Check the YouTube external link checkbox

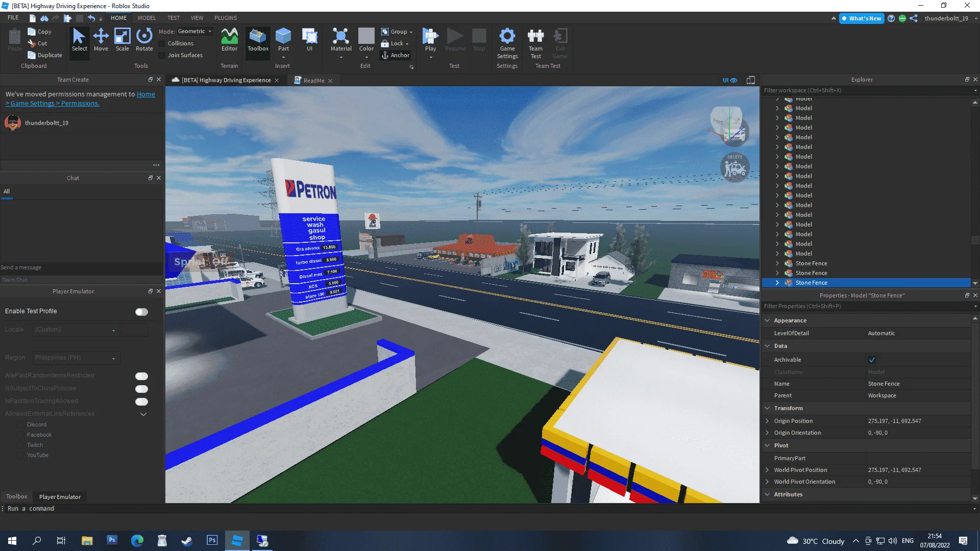tap(20, 455)
